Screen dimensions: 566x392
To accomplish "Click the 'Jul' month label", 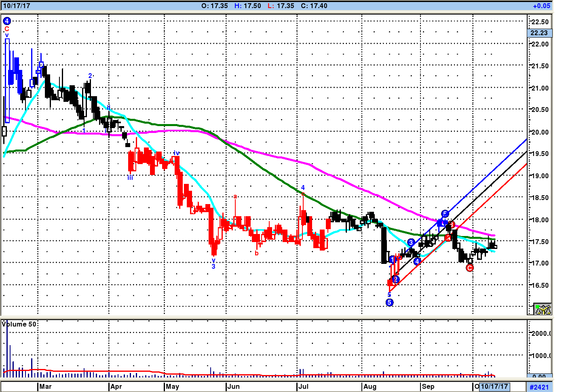I will tap(303, 386).
